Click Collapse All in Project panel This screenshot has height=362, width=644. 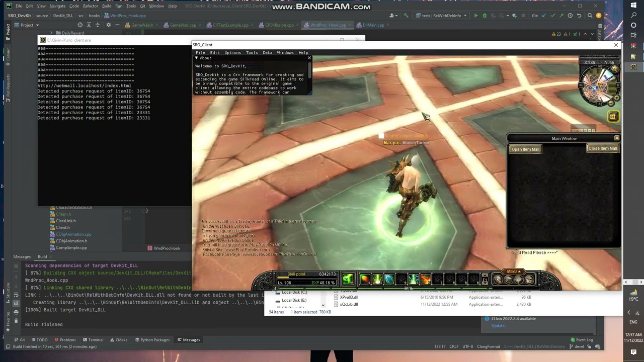coord(98,25)
